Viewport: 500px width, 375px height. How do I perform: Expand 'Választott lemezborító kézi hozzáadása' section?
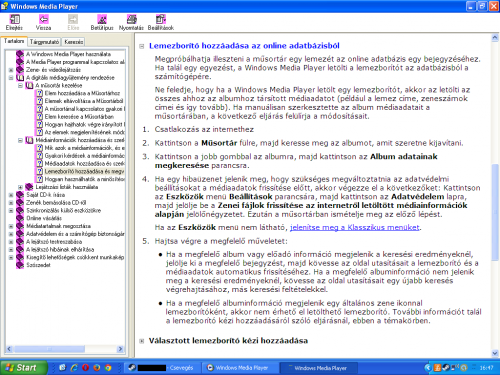(x=142, y=341)
